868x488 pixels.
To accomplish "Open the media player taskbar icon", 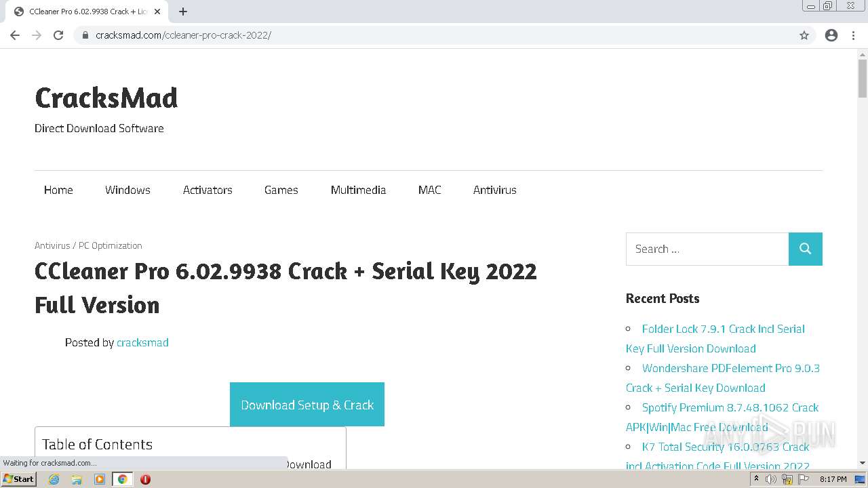I will pyautogui.click(x=100, y=479).
